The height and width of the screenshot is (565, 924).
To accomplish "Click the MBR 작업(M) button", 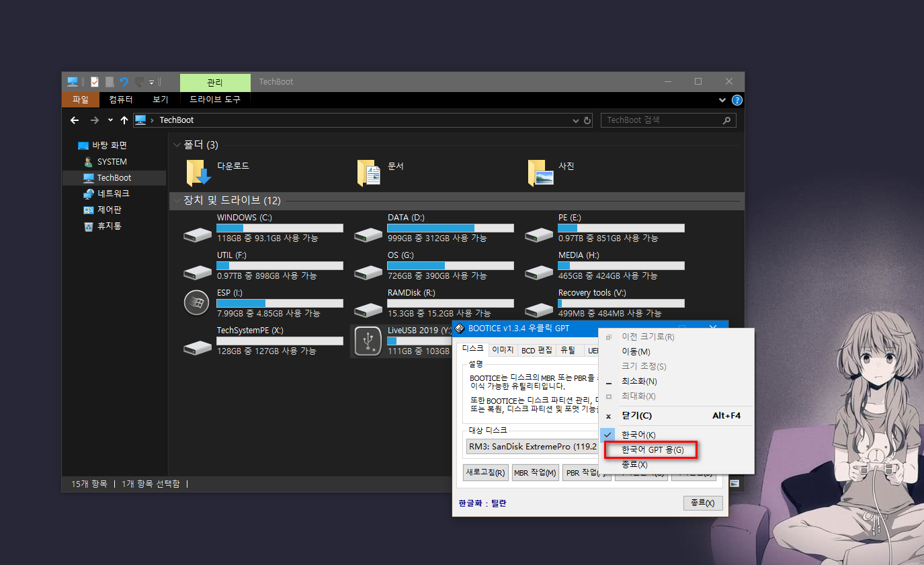I will coord(536,473).
